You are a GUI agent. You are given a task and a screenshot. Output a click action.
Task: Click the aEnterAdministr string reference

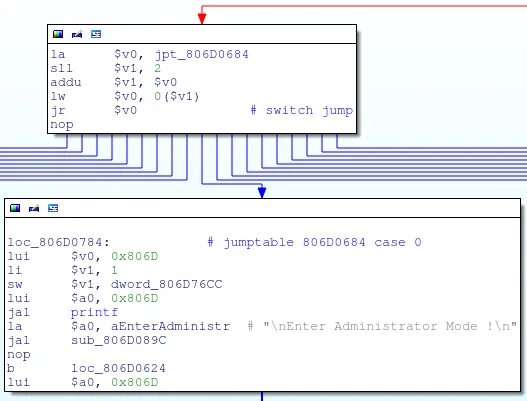170,326
